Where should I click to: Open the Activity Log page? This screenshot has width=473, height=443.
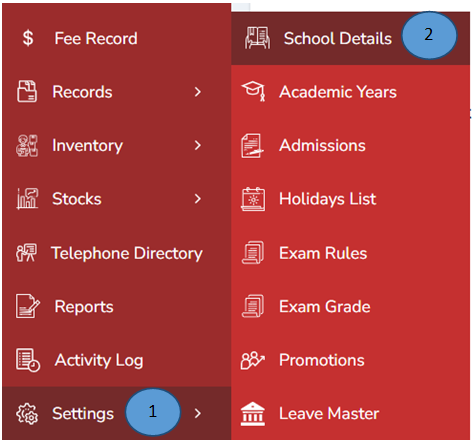click(117, 360)
